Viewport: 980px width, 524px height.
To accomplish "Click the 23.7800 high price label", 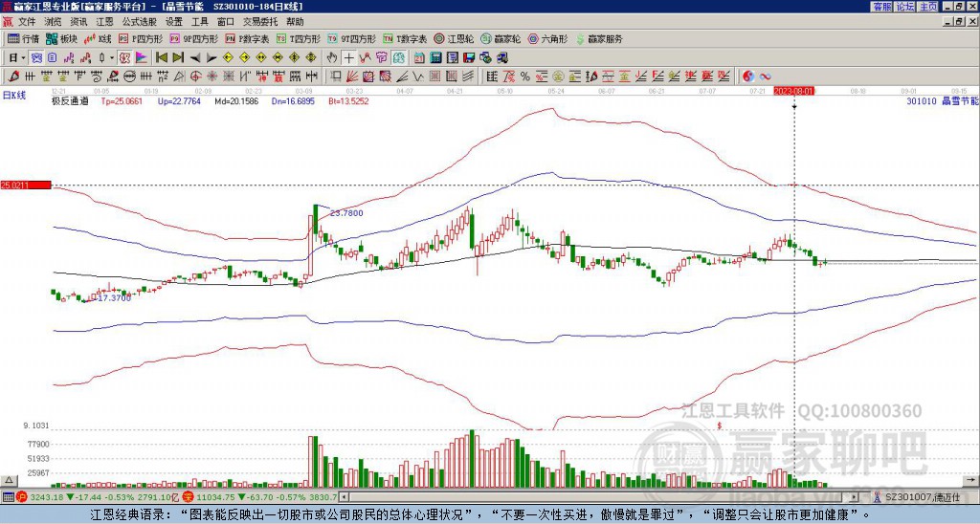I will click(x=346, y=213).
